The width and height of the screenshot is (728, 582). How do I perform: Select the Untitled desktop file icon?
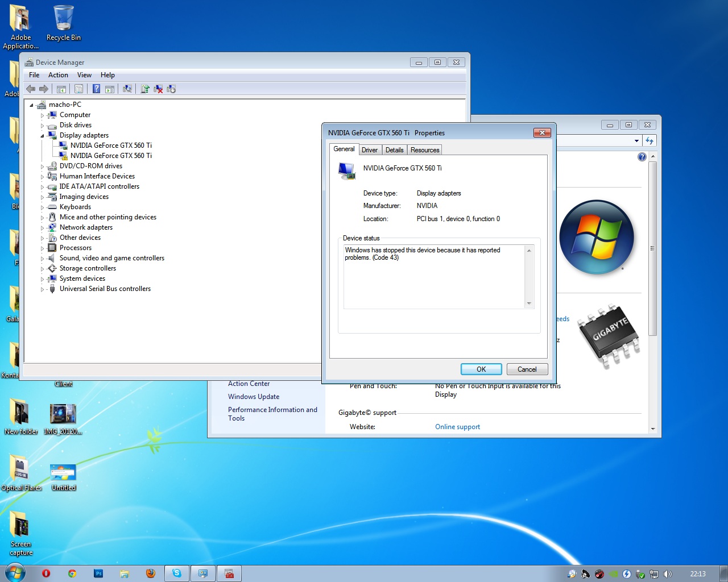point(63,476)
